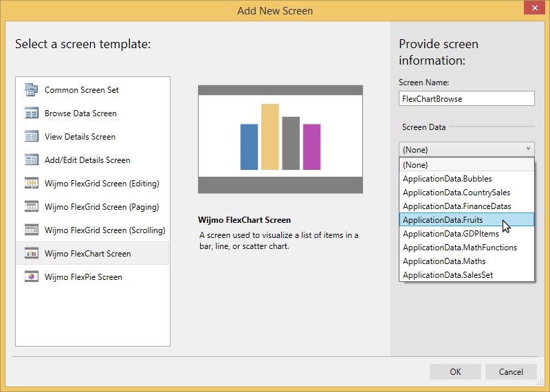
Task: Pick ApplicationData.CountrySales data source
Action: pos(456,193)
